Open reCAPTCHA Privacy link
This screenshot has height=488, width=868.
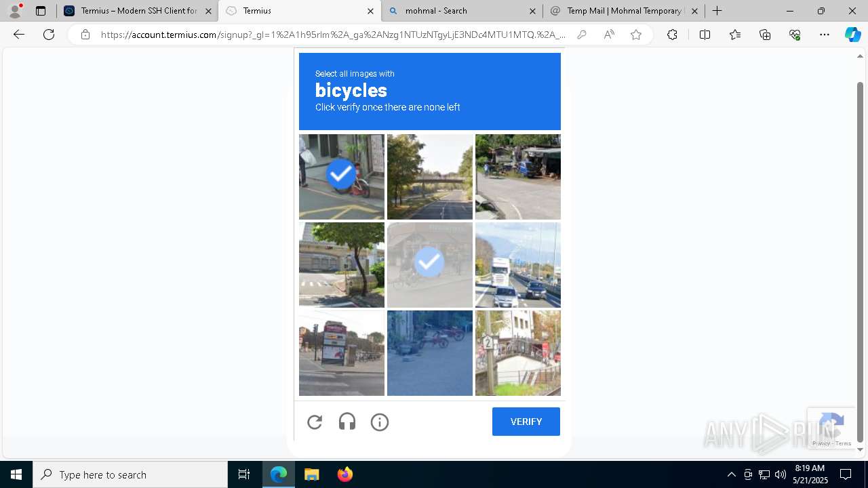(x=821, y=443)
